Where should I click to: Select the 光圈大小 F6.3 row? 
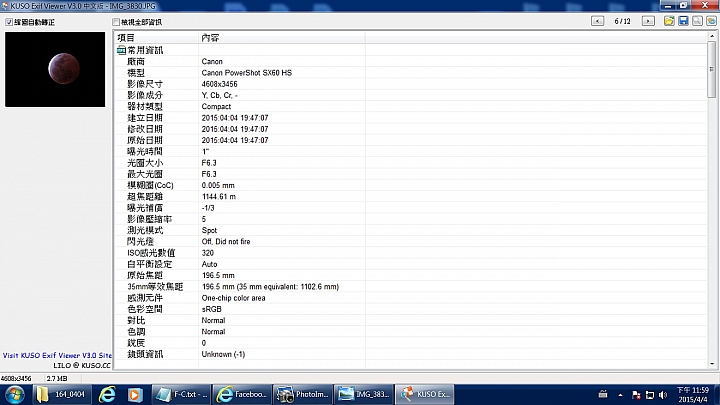point(411,163)
